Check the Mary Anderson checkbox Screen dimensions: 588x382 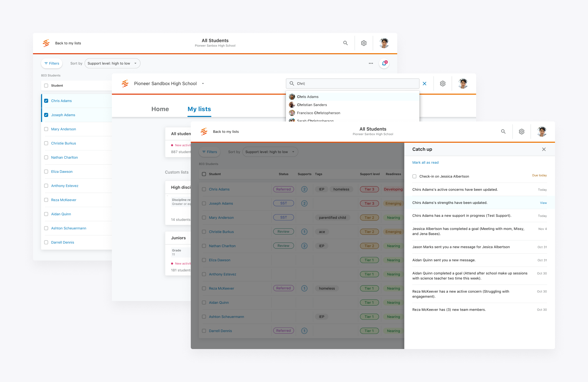pos(46,129)
